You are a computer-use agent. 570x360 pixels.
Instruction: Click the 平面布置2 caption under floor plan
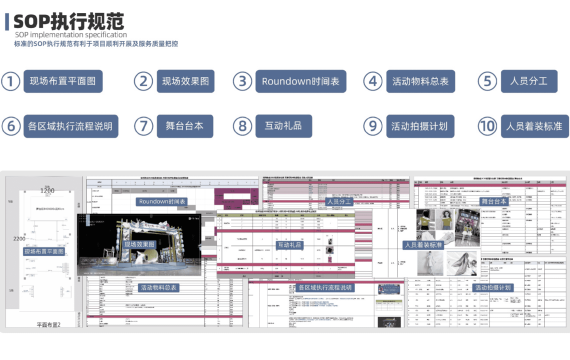point(48,324)
